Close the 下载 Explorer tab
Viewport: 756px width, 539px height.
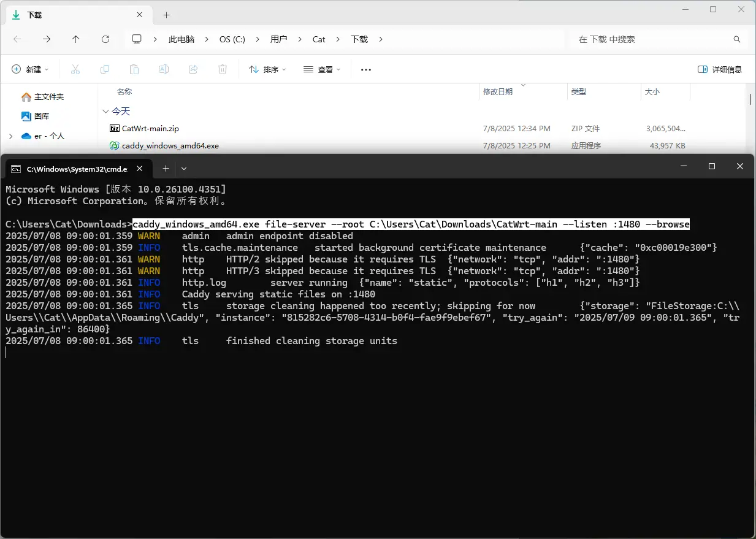click(141, 15)
